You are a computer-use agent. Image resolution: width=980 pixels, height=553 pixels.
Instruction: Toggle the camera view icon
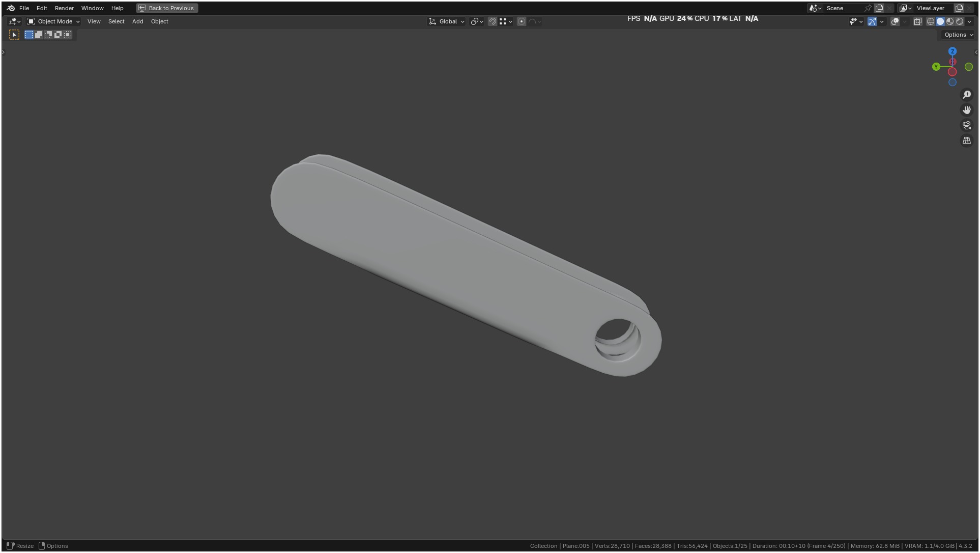[x=967, y=125]
